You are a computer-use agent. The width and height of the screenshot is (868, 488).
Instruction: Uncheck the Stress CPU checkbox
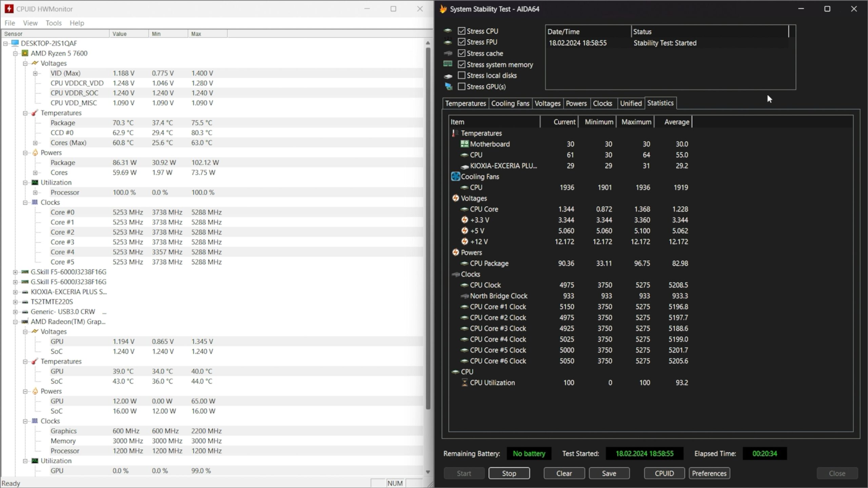click(461, 31)
